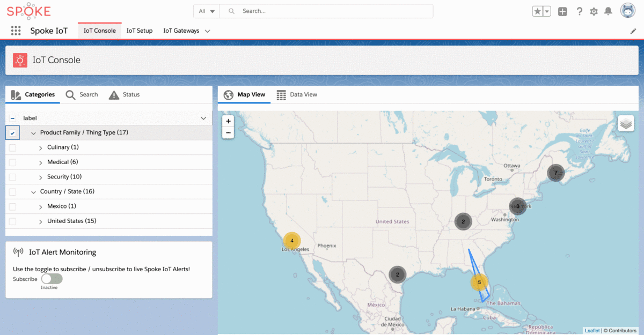Open Favorites star icon
Image resolution: width=644 pixels, height=335 pixels.
click(538, 11)
